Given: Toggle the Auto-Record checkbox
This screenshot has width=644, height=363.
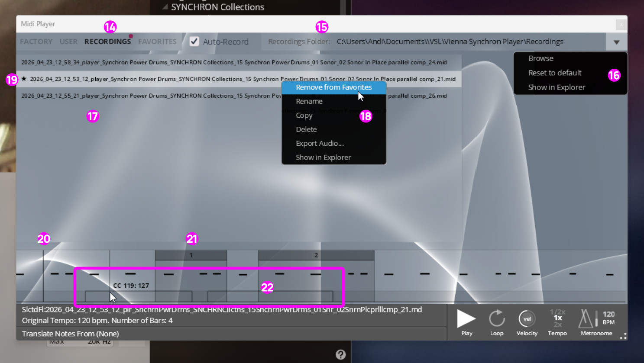Looking at the screenshot, I should coord(194,42).
